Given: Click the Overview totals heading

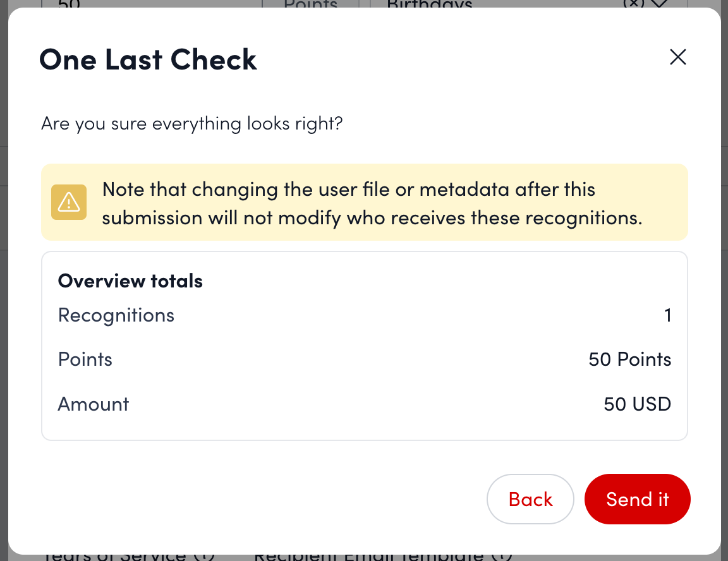Looking at the screenshot, I should tap(130, 281).
